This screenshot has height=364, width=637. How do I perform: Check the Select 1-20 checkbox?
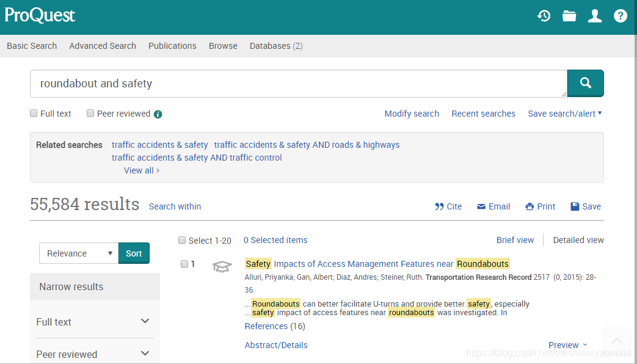pyautogui.click(x=182, y=240)
